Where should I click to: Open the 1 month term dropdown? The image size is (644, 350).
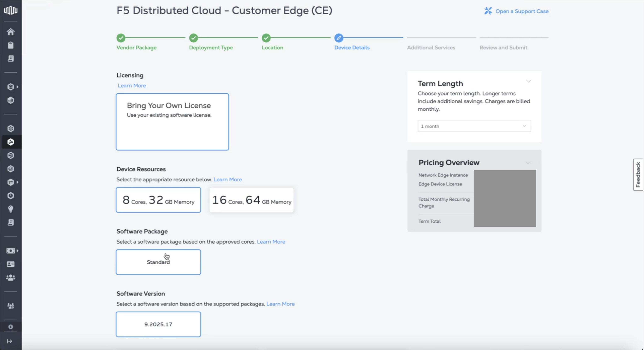(474, 126)
